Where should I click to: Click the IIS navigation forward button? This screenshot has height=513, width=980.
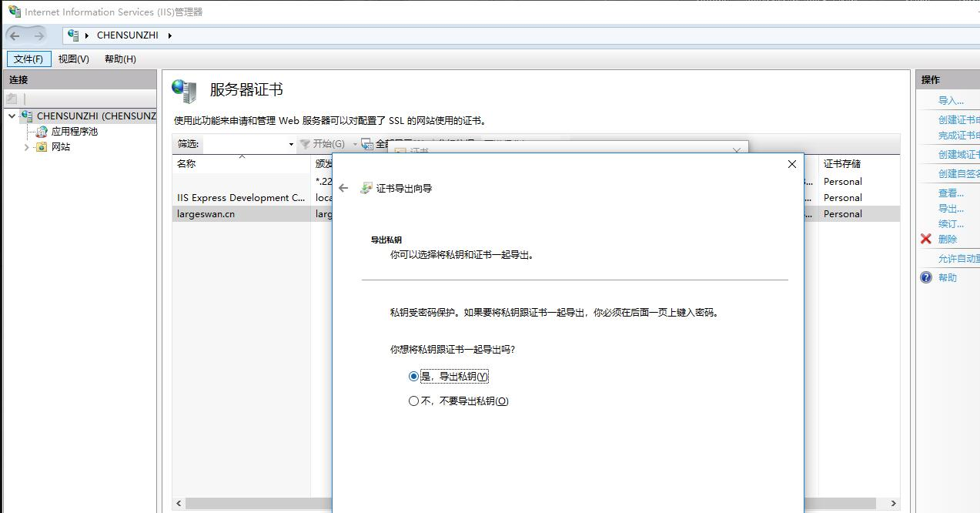(x=38, y=35)
